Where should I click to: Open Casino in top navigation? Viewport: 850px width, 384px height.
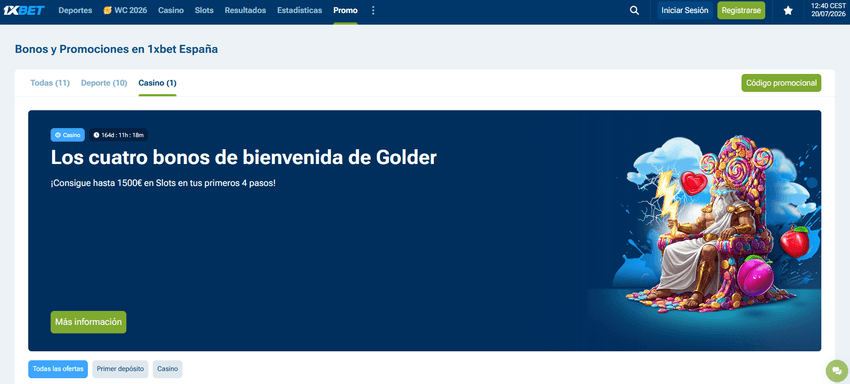(x=171, y=10)
